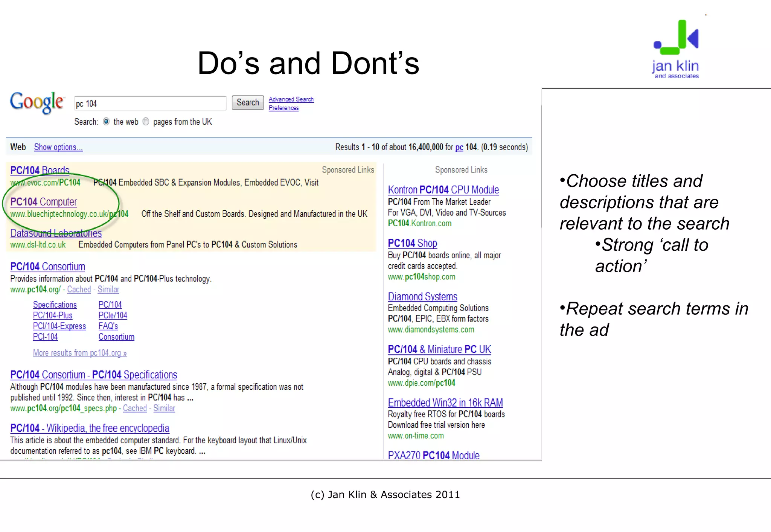771x532 pixels.
Task: Click the "Strong 'call to action'" bullet
Action: [652, 255]
